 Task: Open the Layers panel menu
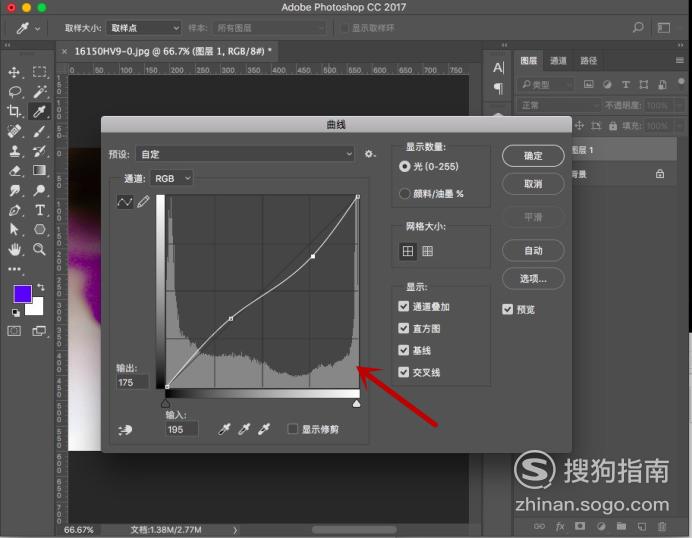679,60
